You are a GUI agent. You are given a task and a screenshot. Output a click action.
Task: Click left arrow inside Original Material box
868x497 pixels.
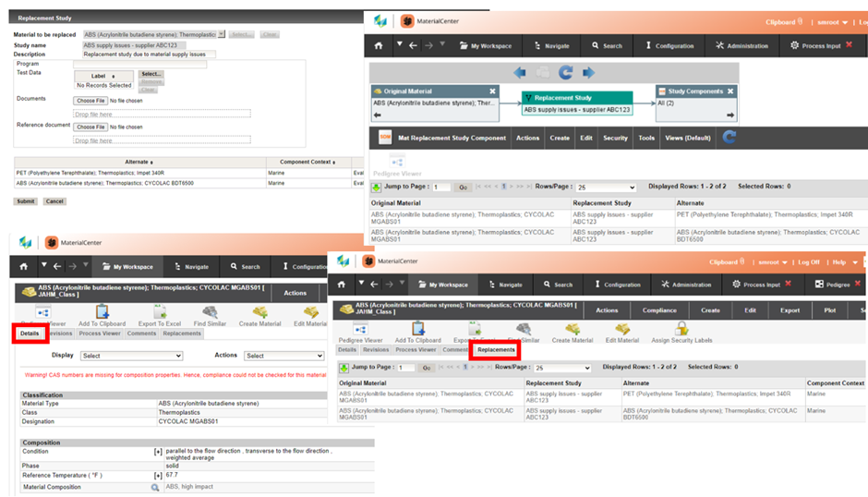tap(378, 115)
